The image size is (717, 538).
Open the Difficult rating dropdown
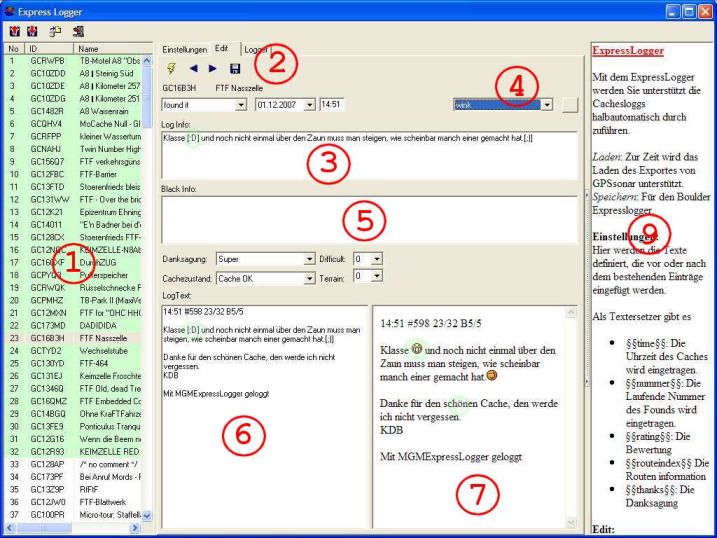[377, 259]
